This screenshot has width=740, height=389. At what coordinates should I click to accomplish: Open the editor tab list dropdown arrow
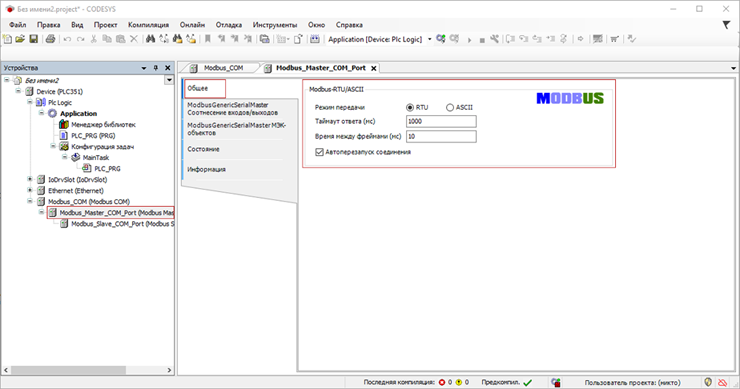(x=733, y=68)
